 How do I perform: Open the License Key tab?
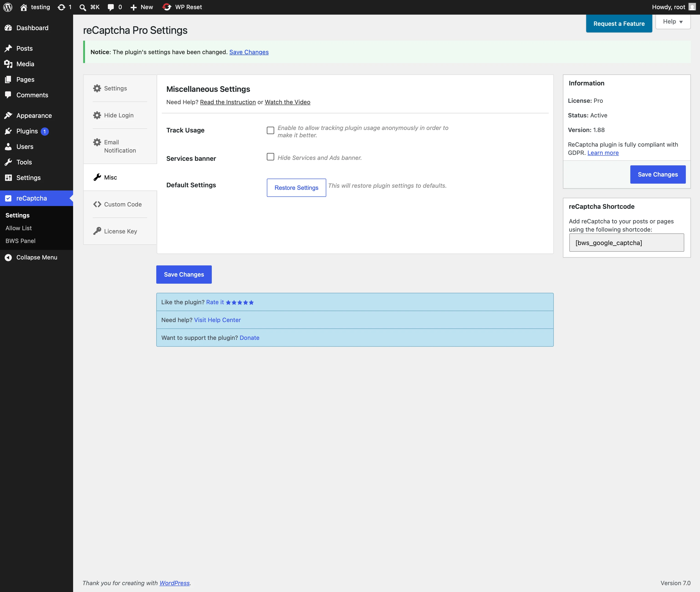click(x=120, y=231)
